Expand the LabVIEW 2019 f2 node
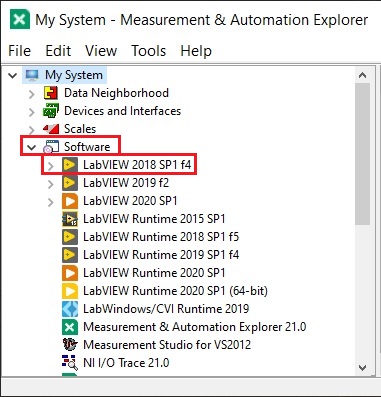This screenshot has width=381, height=397. pyautogui.click(x=50, y=184)
